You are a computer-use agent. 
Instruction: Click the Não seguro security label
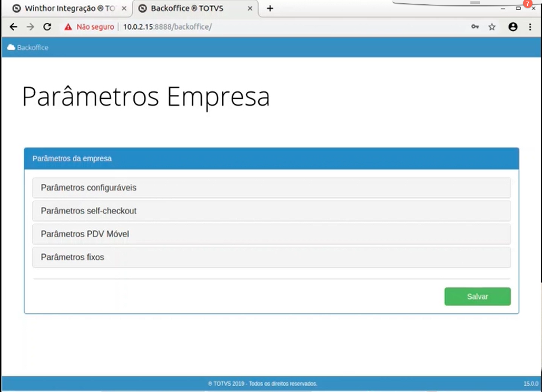pyautogui.click(x=95, y=27)
